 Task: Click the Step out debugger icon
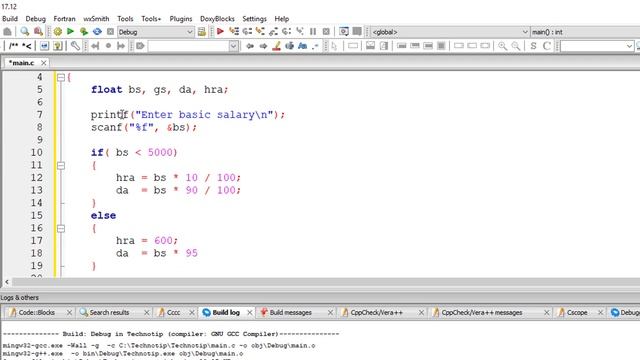(273, 31)
